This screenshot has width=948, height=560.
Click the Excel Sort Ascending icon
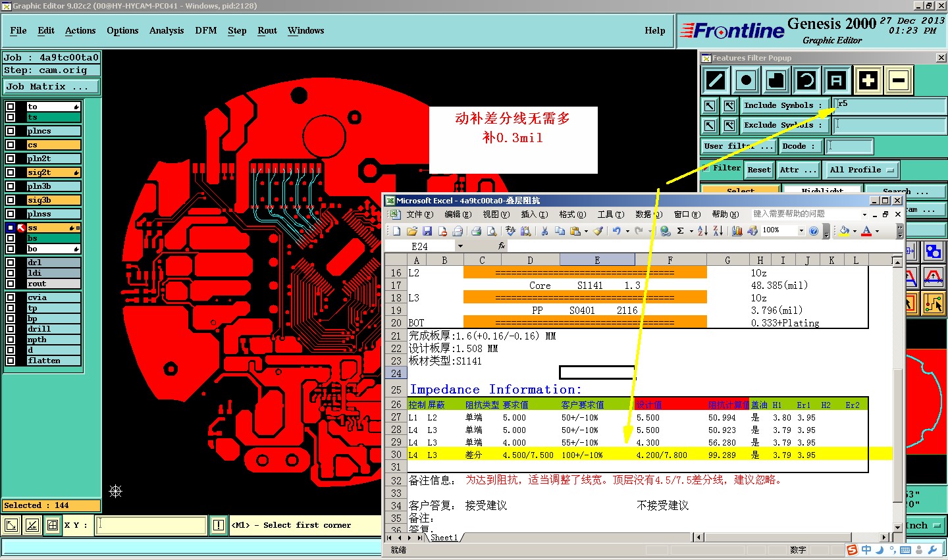coord(702,231)
